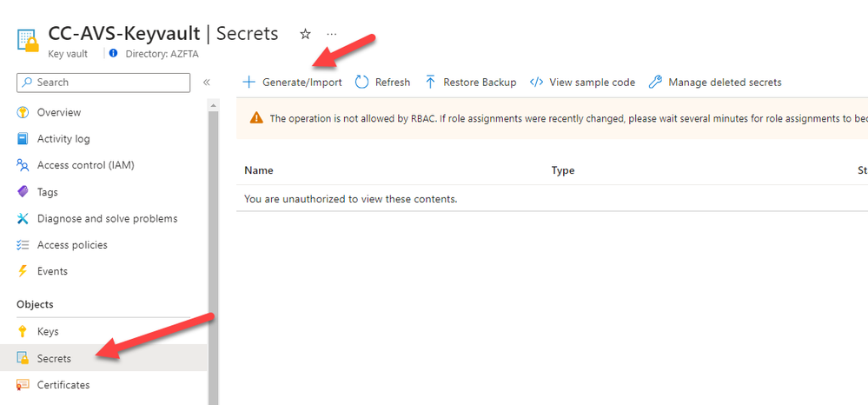This screenshot has height=405, width=868.
Task: Click the Restore Backup upload arrow icon
Action: (x=431, y=83)
